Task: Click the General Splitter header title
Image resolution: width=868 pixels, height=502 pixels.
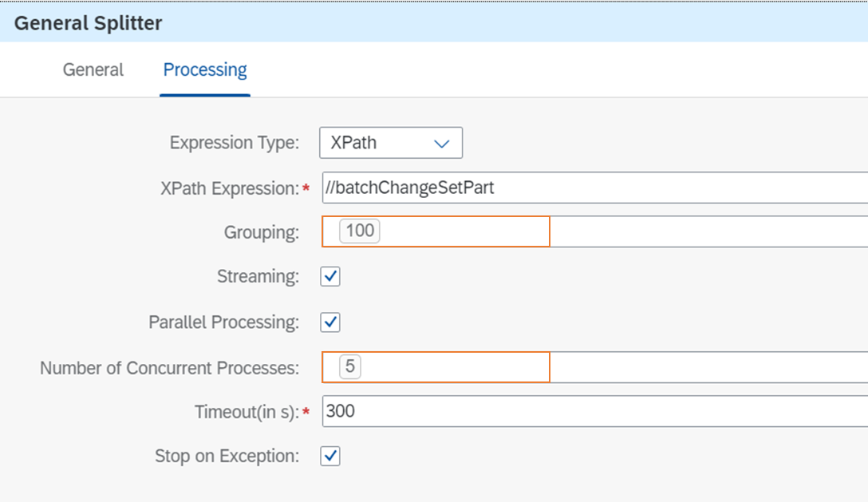Action: click(89, 23)
